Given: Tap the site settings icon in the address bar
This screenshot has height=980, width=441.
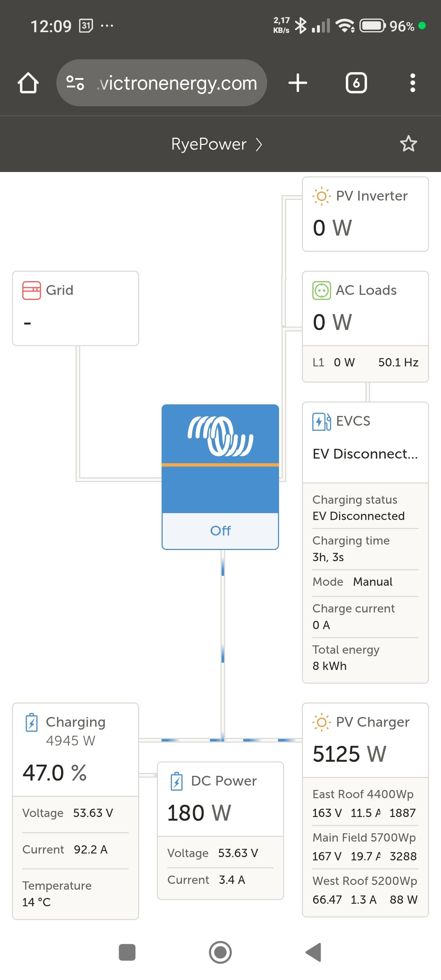Looking at the screenshot, I should point(75,82).
